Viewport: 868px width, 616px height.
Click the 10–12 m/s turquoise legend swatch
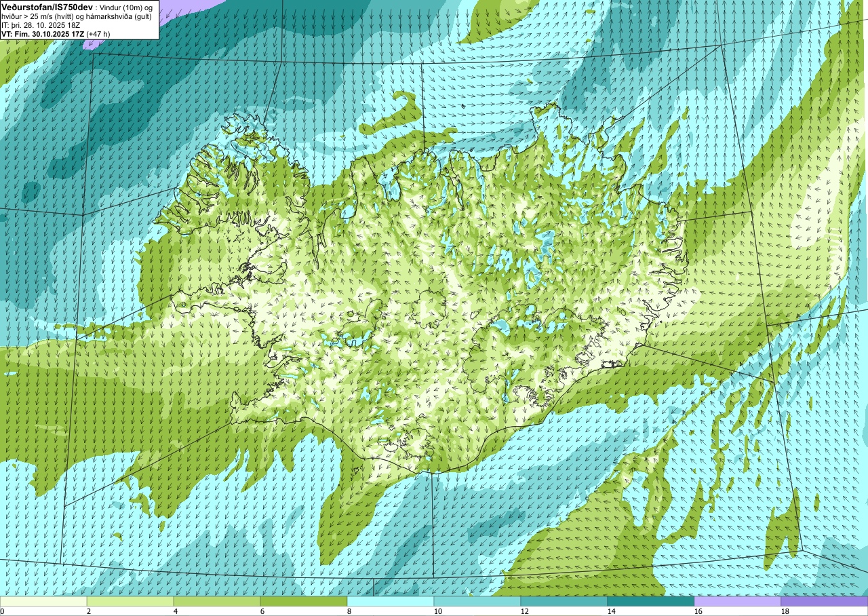477,601
